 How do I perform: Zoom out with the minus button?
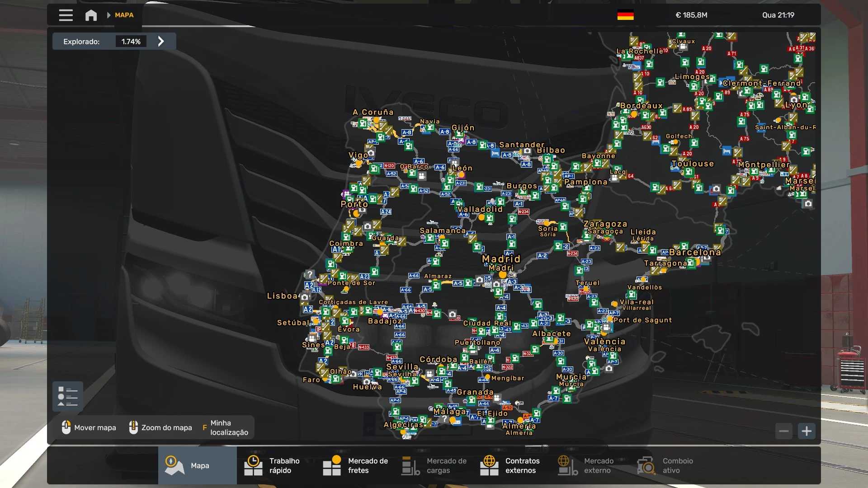coord(784,431)
